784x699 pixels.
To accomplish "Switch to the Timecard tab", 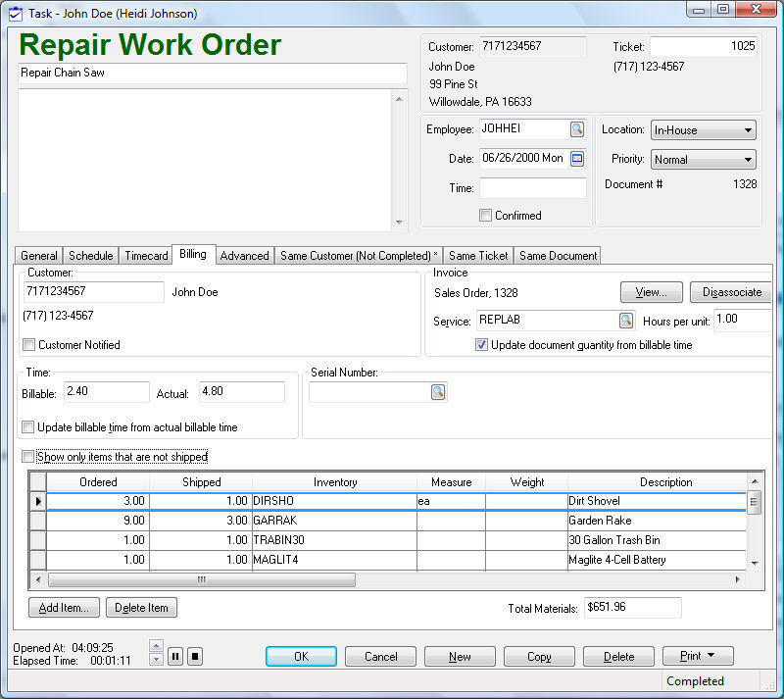I will pos(145,256).
